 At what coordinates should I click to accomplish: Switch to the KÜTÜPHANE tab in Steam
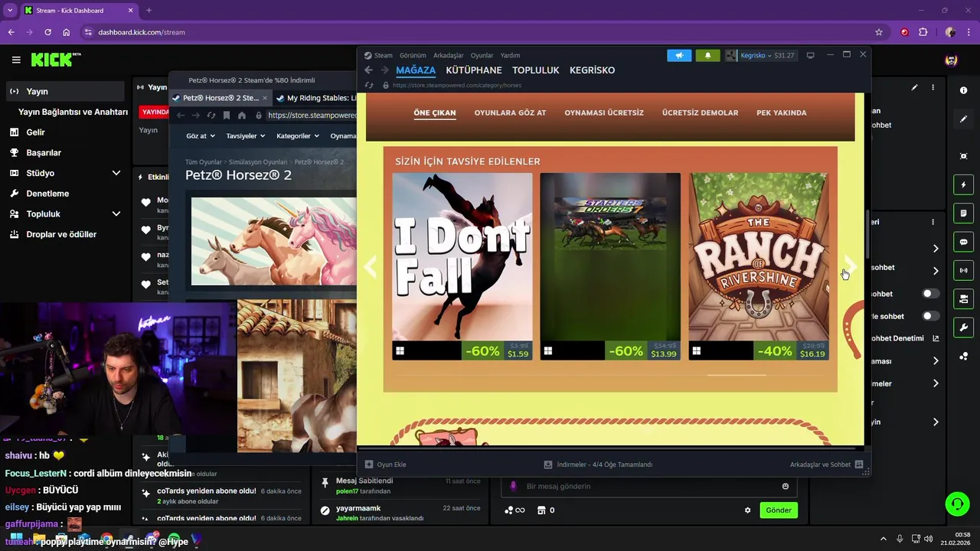(474, 70)
